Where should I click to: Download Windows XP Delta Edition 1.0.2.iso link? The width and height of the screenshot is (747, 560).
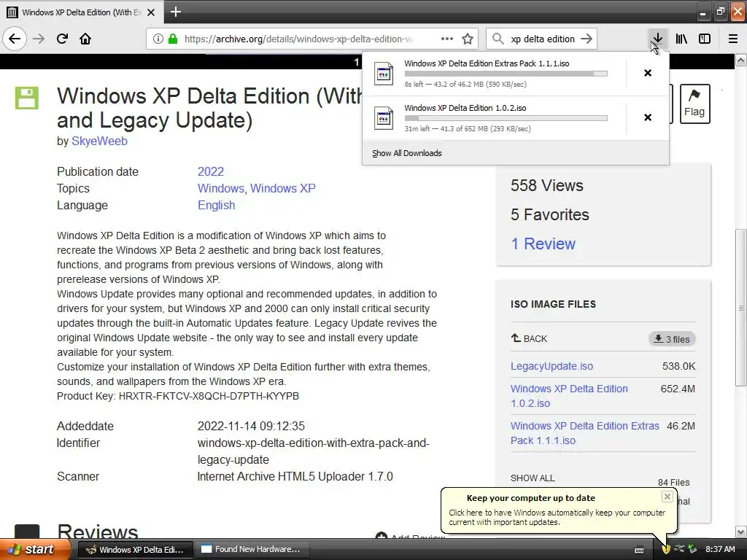tap(569, 396)
